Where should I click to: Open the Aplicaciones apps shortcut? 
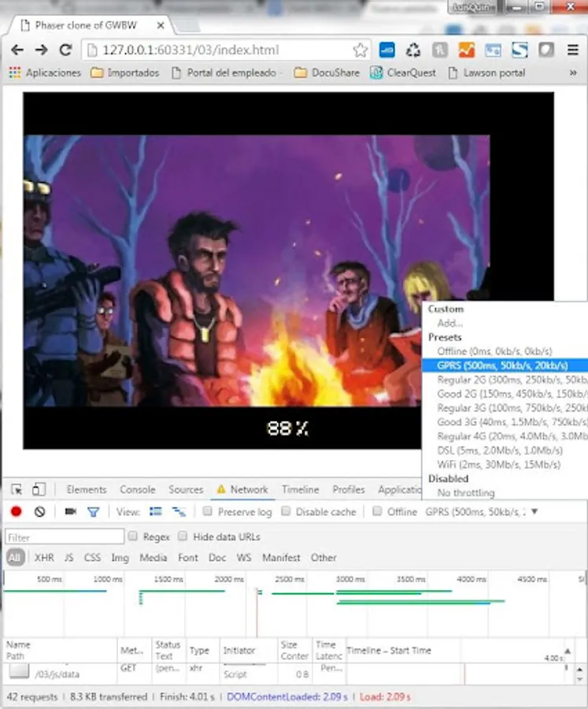[x=45, y=72]
